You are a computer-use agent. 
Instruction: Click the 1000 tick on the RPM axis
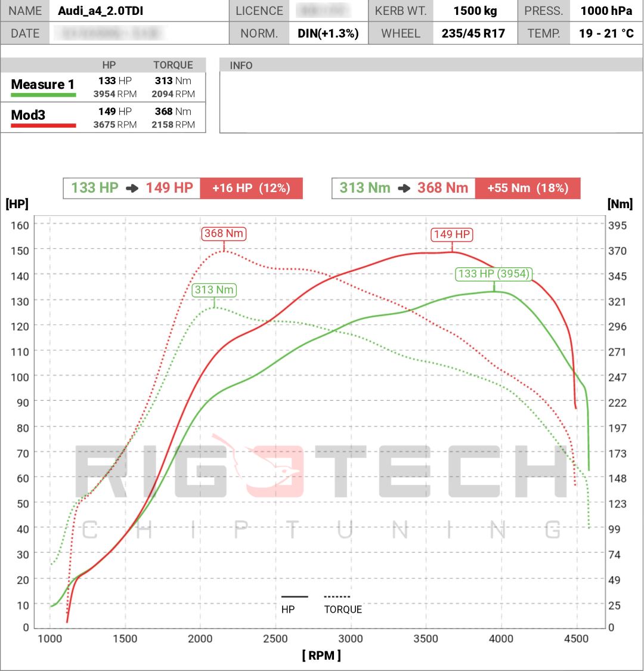[x=50, y=639]
